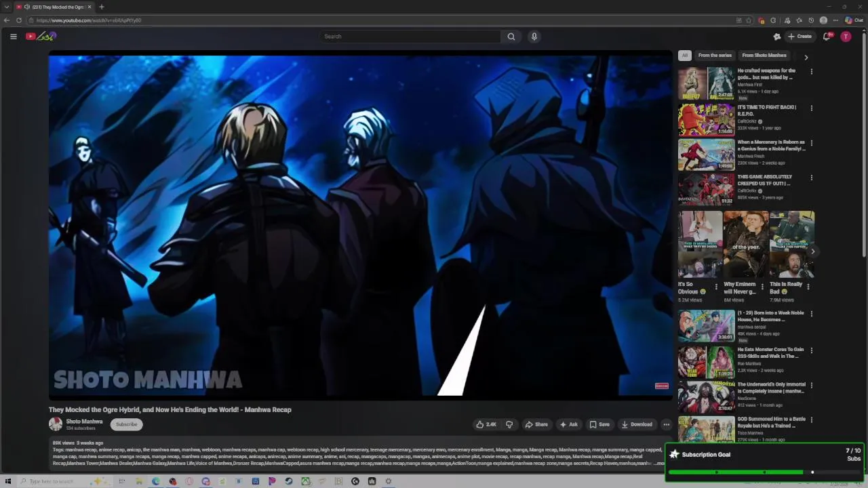Save video to a playlist
Screen dimensions: 868x488
click(x=599, y=424)
